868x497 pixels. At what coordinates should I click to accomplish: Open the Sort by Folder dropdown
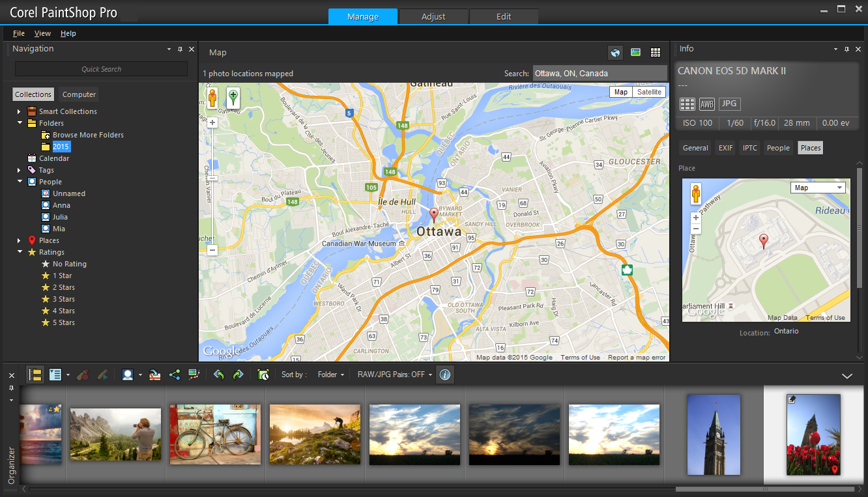click(x=331, y=375)
